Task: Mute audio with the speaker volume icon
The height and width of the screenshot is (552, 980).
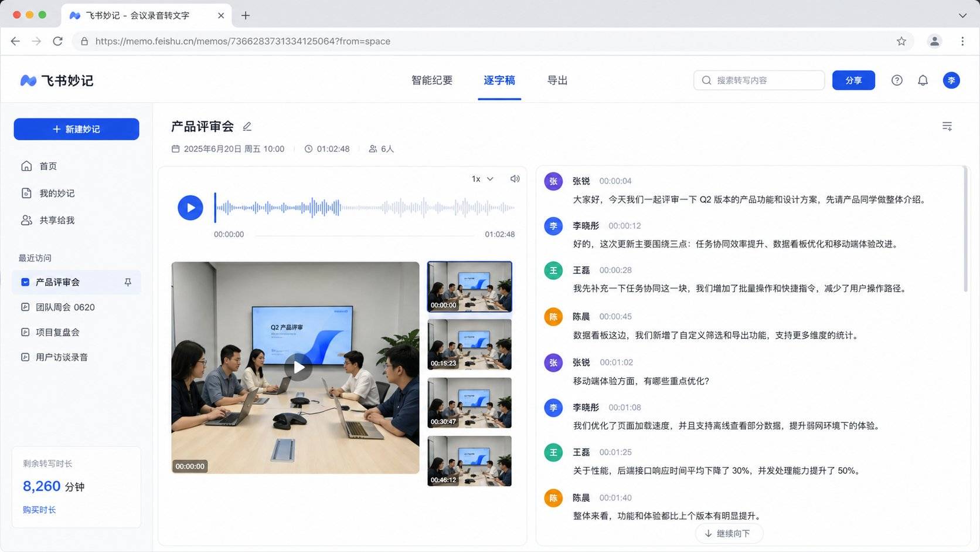Action: tap(515, 179)
